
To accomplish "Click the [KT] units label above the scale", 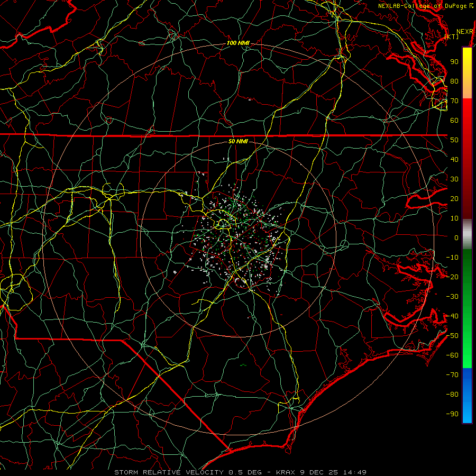I will click(x=452, y=36).
